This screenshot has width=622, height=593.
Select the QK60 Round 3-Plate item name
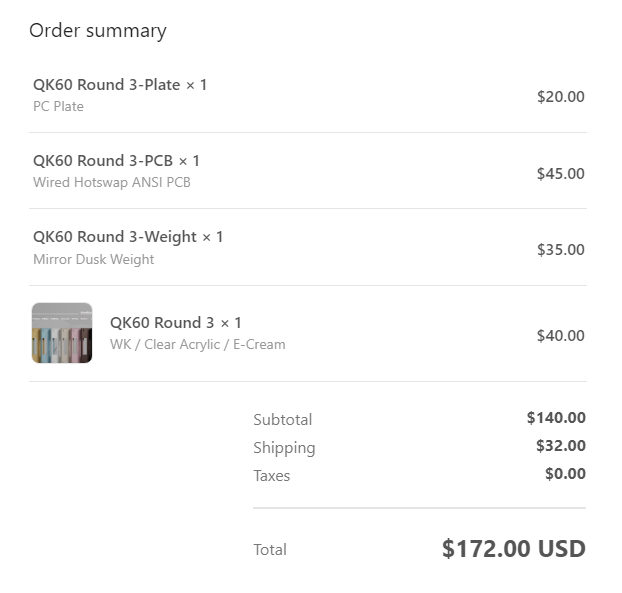(120, 85)
